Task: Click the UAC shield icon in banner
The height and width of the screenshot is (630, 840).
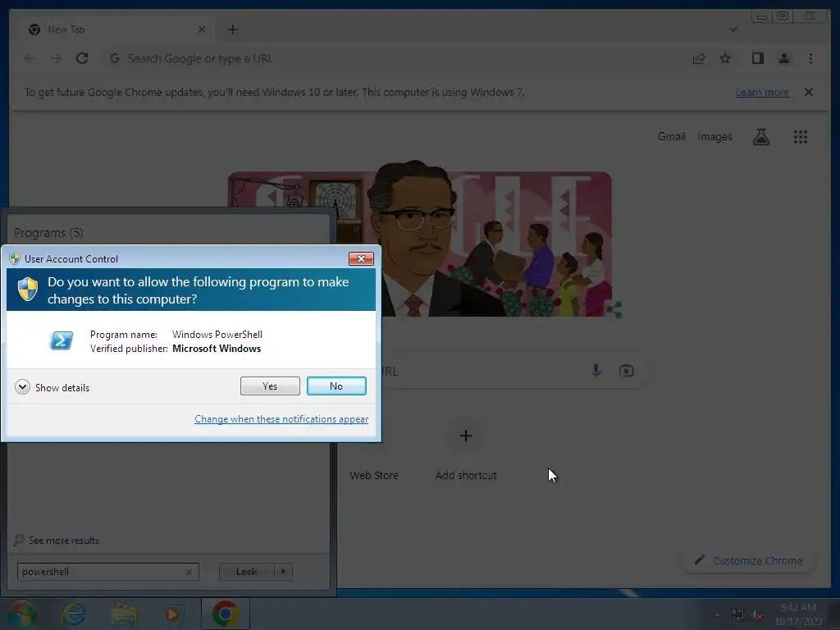Action: tap(27, 290)
